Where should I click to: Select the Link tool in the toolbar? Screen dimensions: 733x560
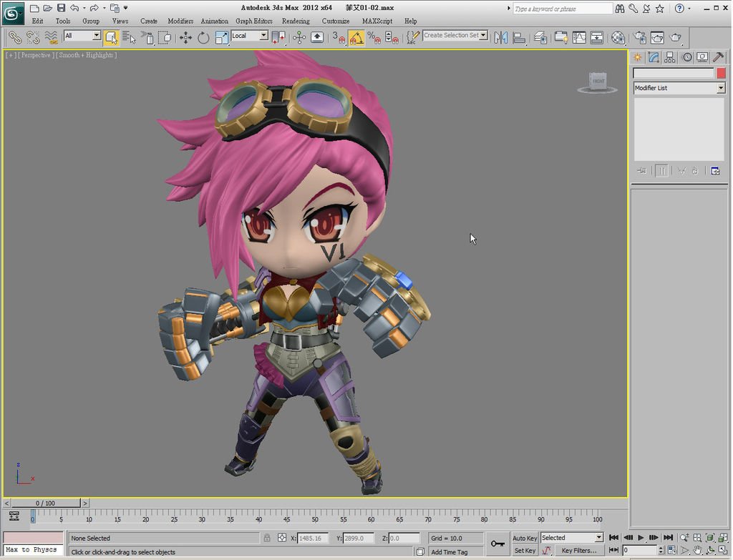[16, 37]
